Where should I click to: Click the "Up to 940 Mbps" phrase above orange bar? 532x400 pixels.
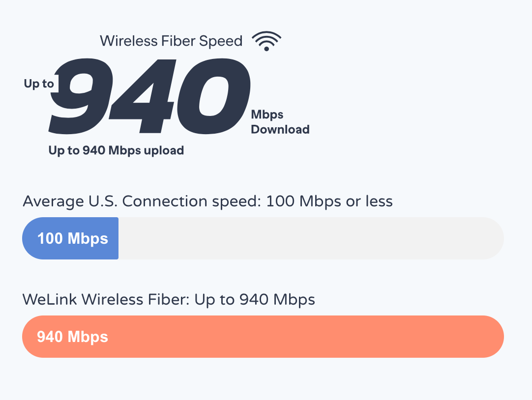click(x=255, y=299)
